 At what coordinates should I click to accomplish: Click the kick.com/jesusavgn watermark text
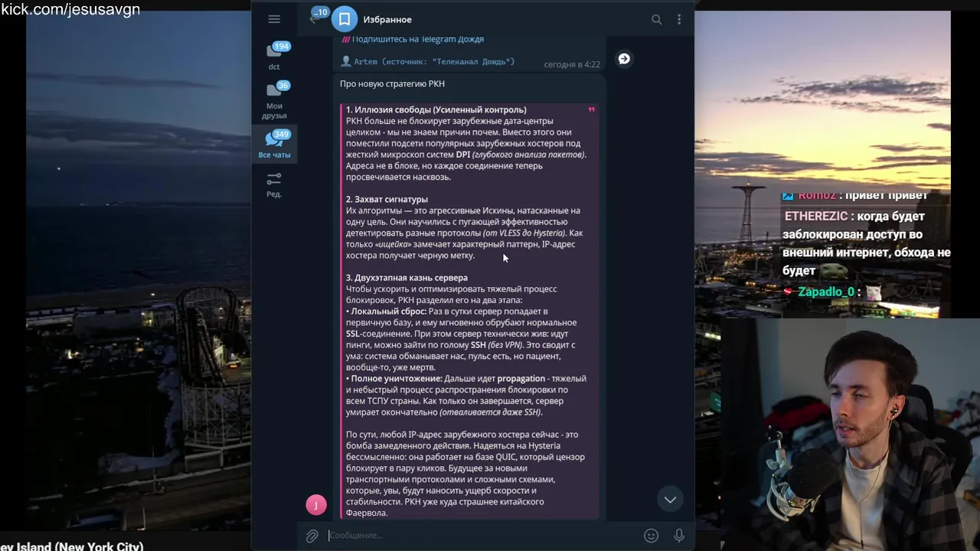coord(70,9)
